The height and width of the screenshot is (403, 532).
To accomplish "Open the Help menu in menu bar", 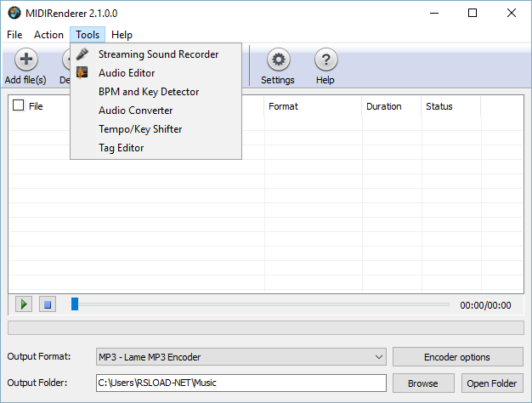I will click(x=122, y=35).
